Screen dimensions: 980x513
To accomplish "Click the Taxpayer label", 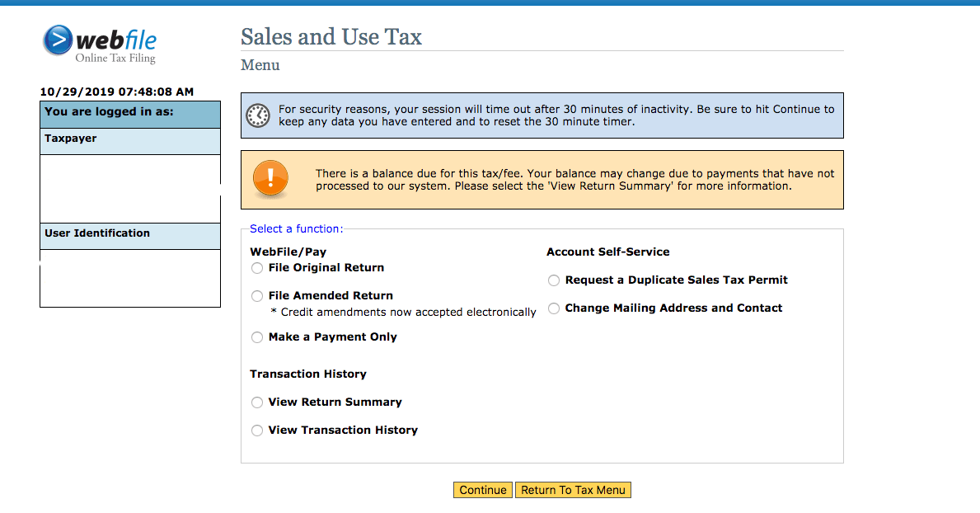I will (71, 139).
